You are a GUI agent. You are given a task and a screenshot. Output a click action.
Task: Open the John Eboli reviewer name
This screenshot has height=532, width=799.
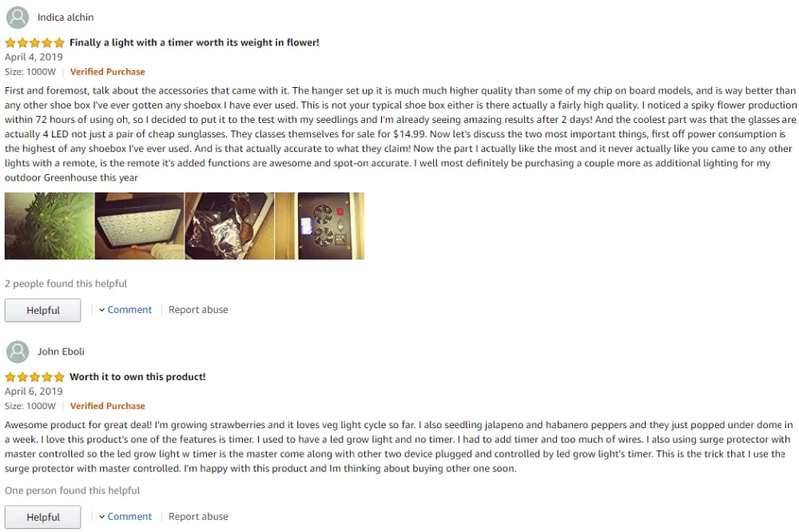62,351
